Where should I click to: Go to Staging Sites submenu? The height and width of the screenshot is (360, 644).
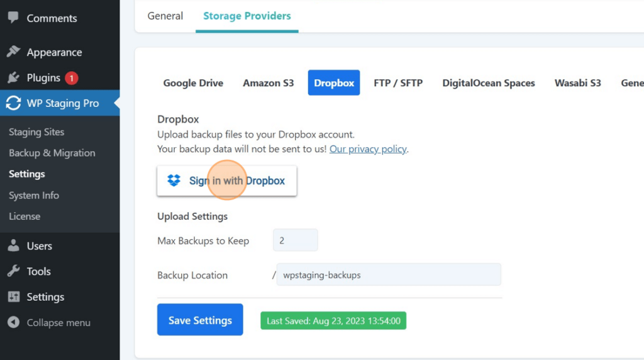36,132
